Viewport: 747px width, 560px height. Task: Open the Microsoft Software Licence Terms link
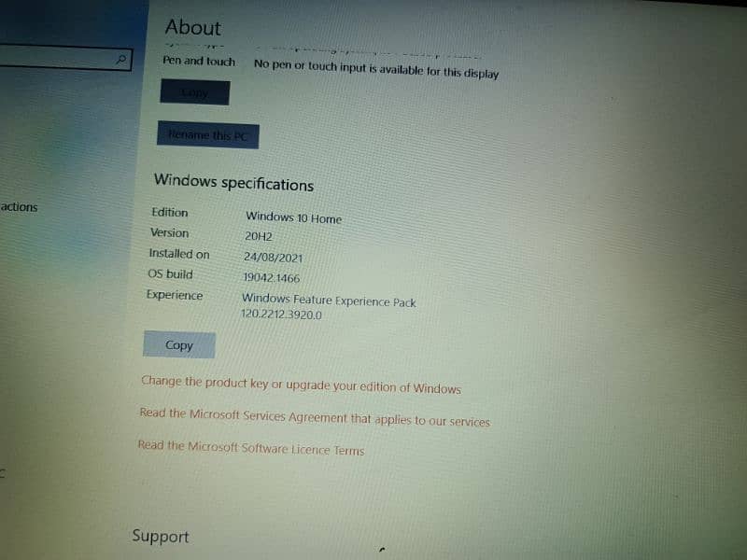click(x=251, y=448)
